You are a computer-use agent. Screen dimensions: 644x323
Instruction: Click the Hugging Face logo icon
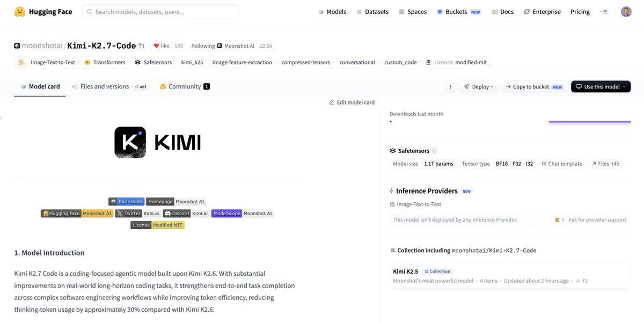coord(20,12)
